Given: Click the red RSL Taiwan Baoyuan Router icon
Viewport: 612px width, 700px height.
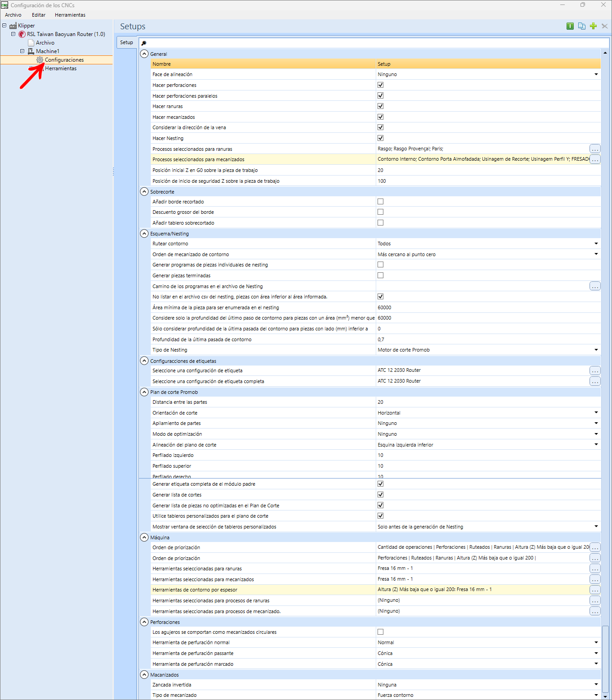Looking at the screenshot, I should click(x=22, y=34).
